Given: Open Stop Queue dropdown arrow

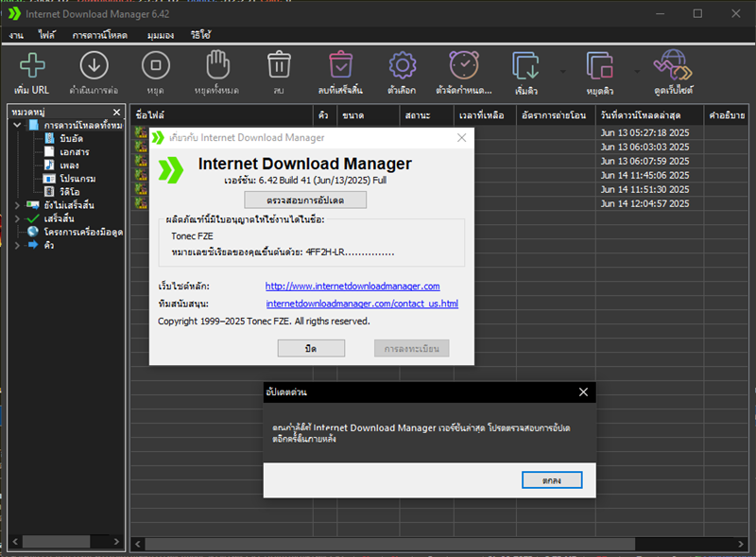Looking at the screenshot, I should (x=637, y=72).
